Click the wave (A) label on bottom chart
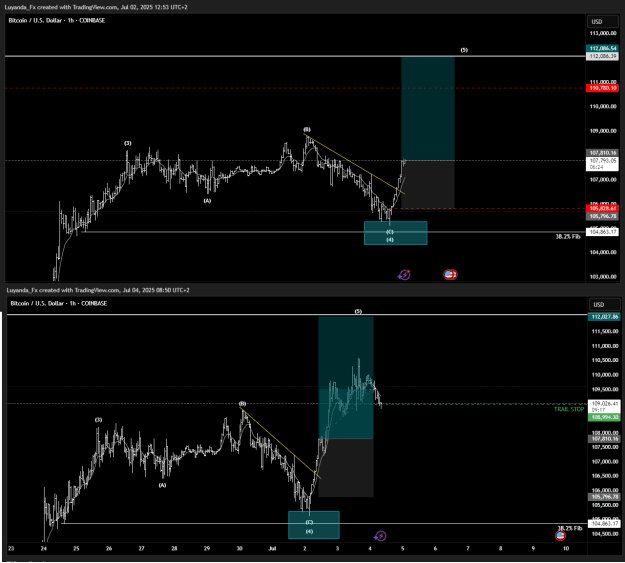The width and height of the screenshot is (625, 563). tap(162, 485)
